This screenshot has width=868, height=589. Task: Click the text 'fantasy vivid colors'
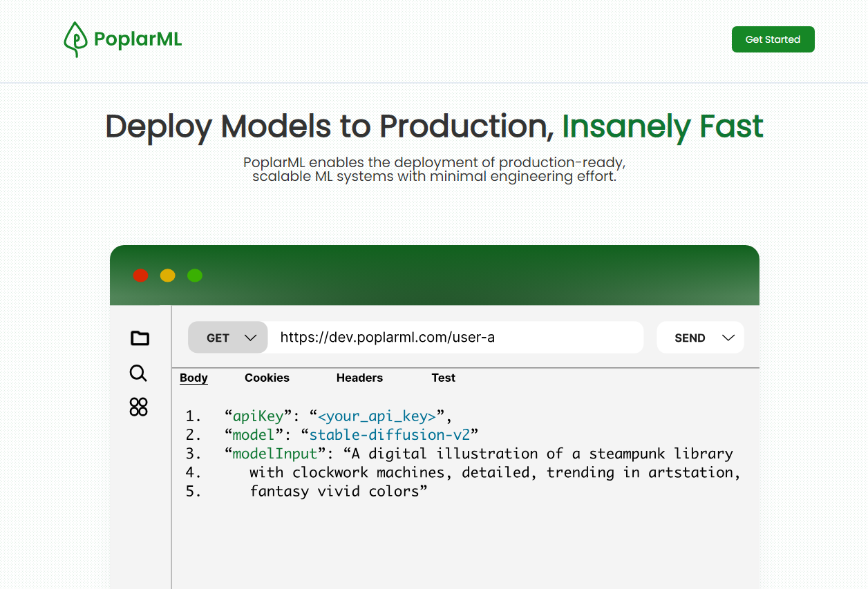pyautogui.click(x=334, y=492)
